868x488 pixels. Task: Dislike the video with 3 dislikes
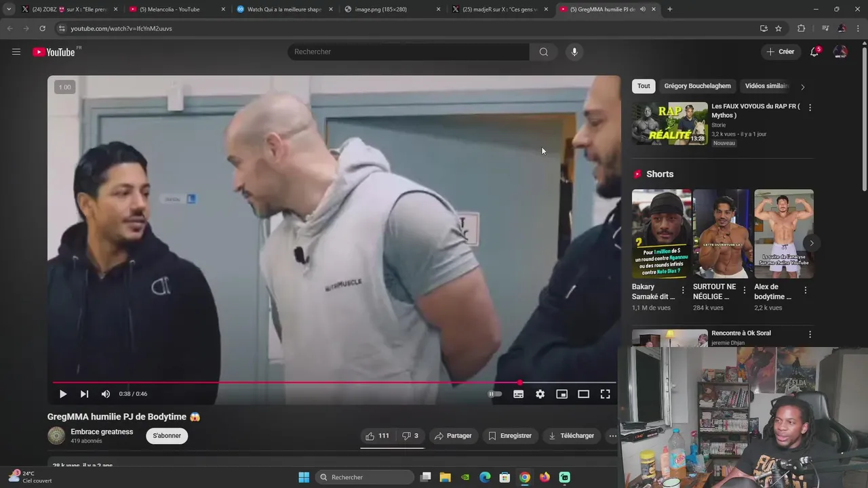410,436
